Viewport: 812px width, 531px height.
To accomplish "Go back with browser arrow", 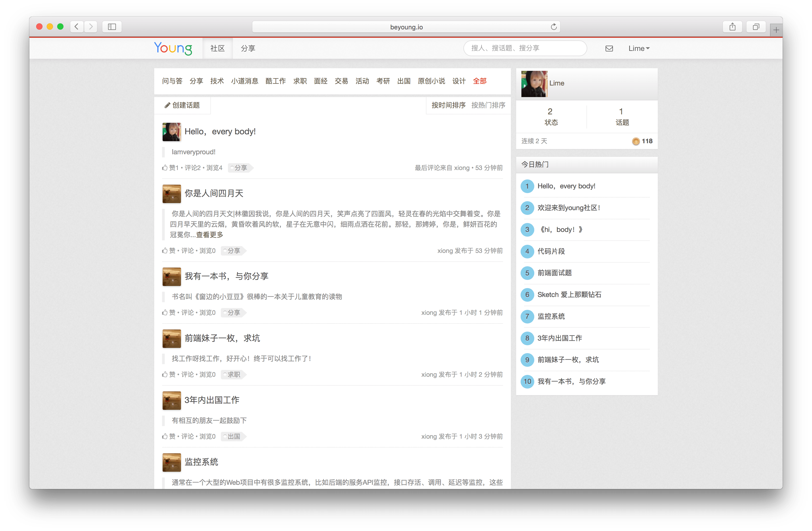I will pos(77,27).
